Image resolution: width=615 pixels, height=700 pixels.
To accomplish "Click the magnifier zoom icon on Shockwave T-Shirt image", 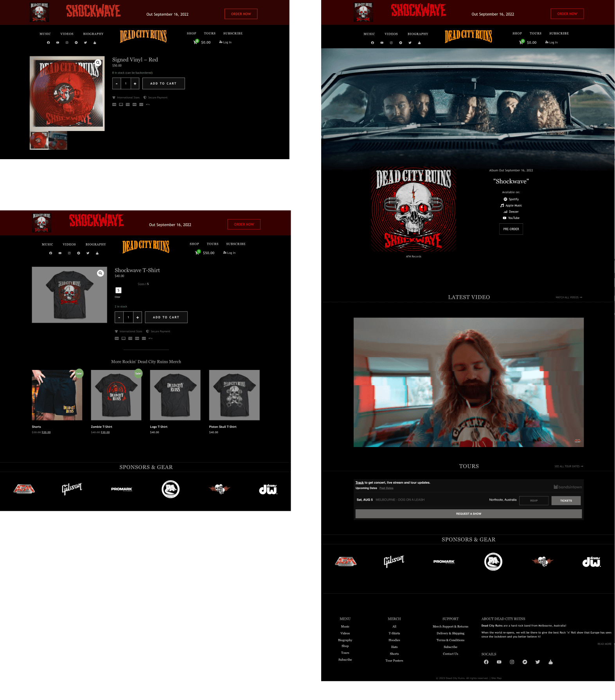I will [101, 273].
